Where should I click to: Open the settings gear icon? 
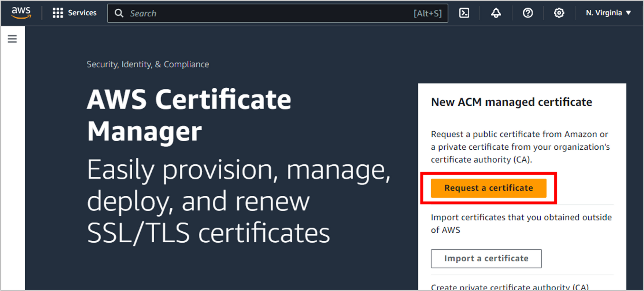click(559, 13)
